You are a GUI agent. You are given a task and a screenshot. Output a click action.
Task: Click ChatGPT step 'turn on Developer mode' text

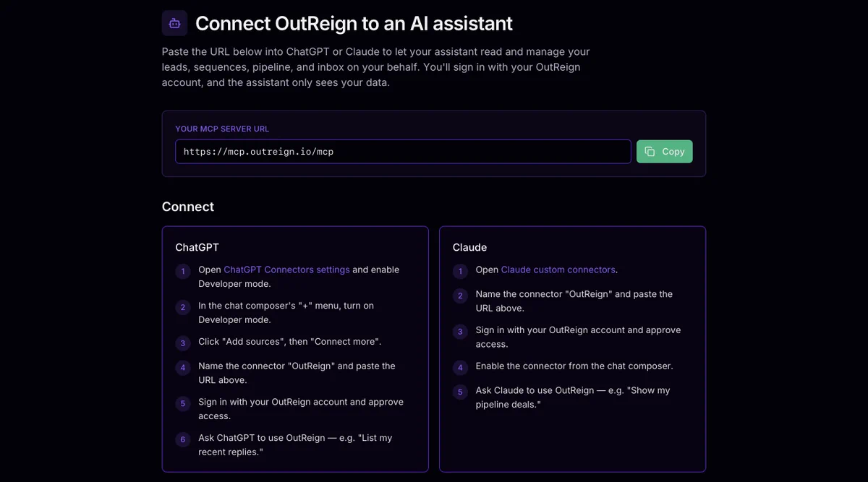(286, 312)
